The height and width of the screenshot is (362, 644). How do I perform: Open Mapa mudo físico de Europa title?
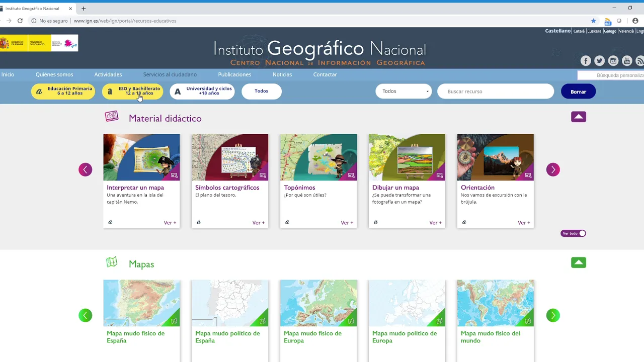coord(312,337)
